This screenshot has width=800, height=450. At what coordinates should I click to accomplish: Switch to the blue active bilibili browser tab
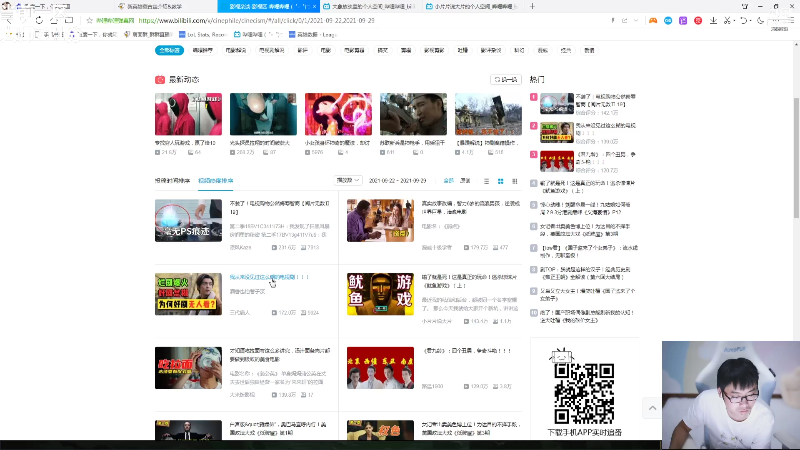tap(269, 6)
